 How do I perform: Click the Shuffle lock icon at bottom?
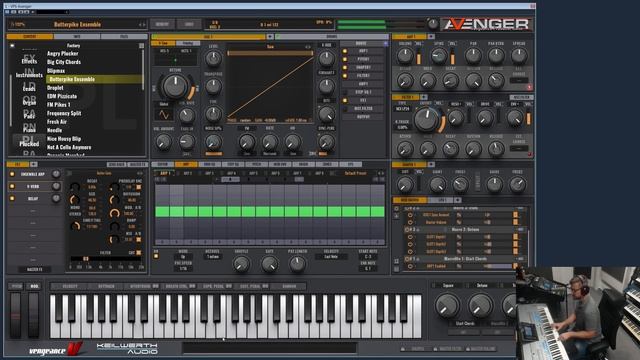pos(402,349)
